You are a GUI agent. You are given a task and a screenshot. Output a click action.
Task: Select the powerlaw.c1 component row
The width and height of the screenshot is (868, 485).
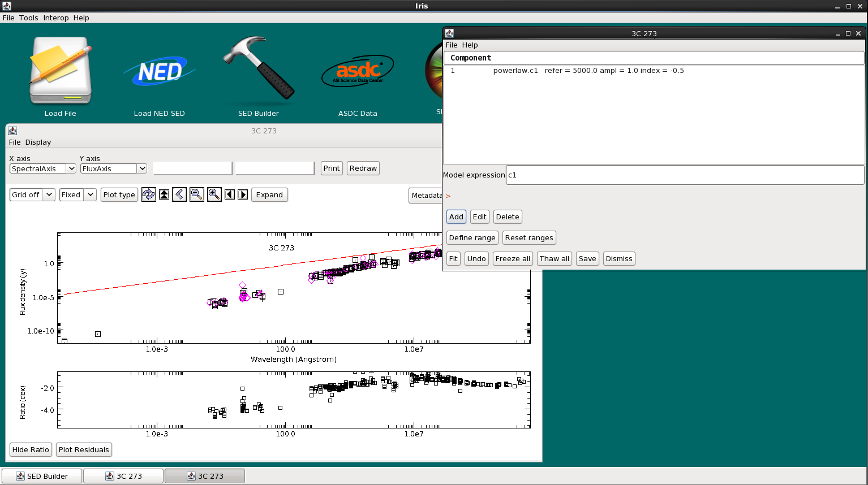coord(654,71)
